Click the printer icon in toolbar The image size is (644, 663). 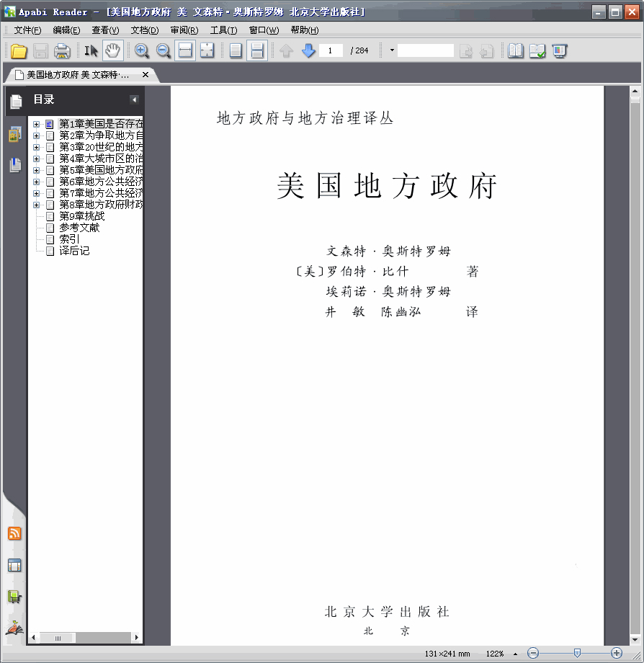(x=62, y=51)
